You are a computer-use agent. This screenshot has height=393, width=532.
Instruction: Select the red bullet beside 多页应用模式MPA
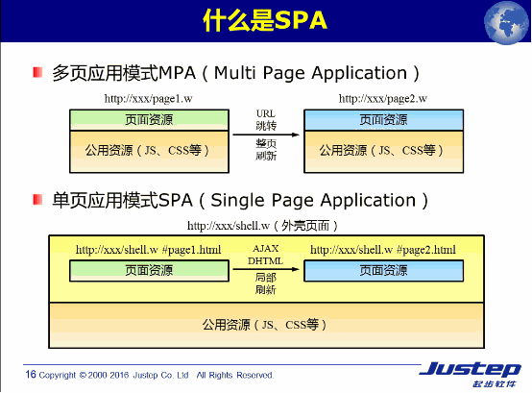(37, 73)
